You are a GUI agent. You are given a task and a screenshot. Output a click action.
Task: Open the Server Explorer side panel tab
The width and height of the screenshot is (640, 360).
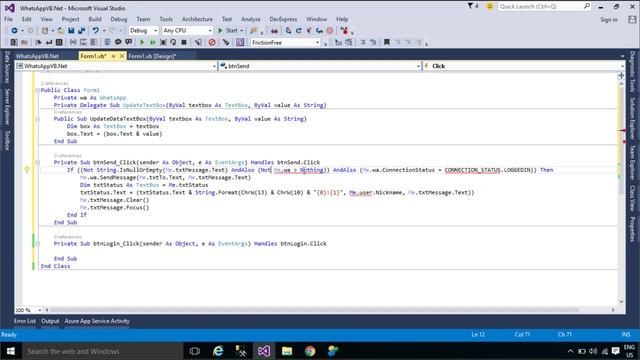click(7, 107)
